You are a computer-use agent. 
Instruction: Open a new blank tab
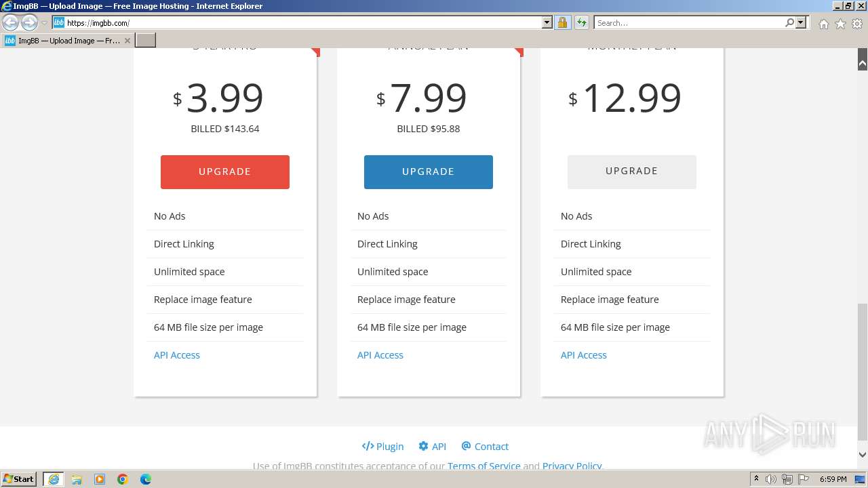coord(146,40)
